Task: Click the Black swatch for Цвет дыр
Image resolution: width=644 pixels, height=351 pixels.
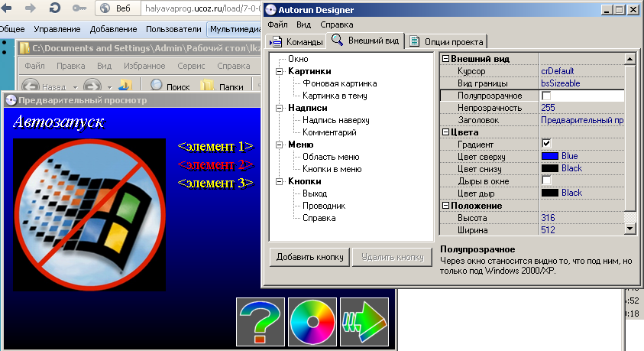Action: (550, 193)
